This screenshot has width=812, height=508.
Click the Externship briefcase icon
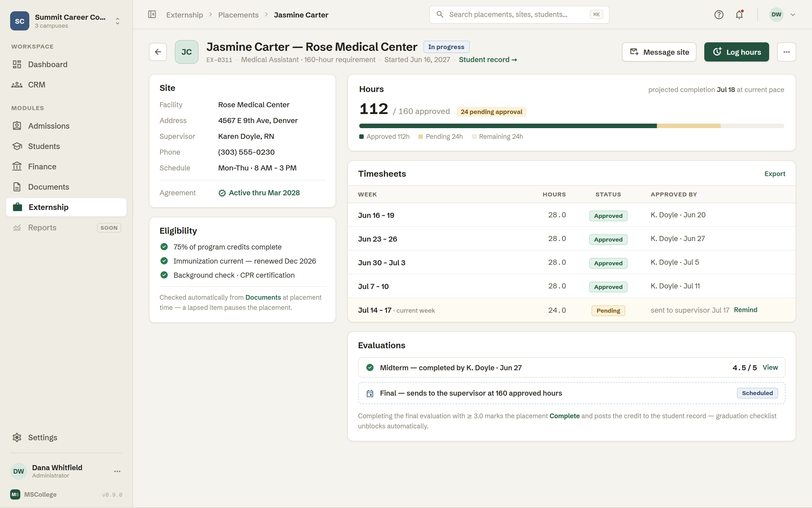pos(17,207)
